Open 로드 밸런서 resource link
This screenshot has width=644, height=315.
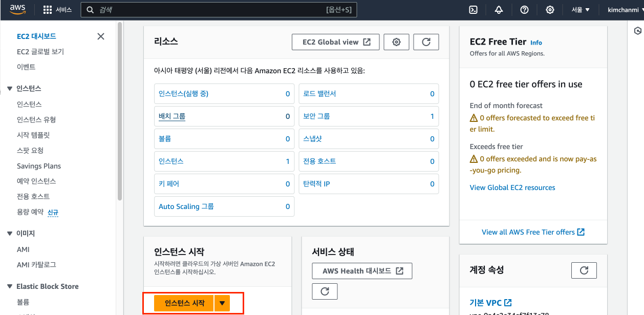tap(320, 94)
